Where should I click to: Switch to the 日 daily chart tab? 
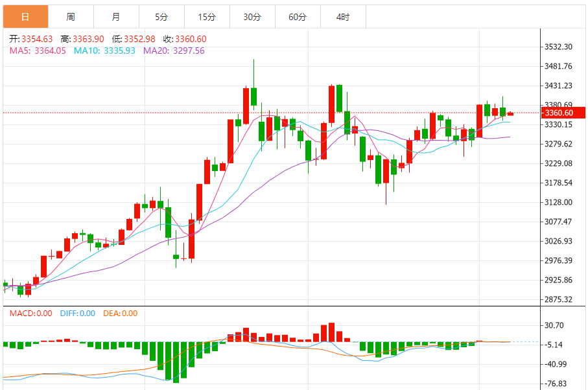[x=25, y=17]
